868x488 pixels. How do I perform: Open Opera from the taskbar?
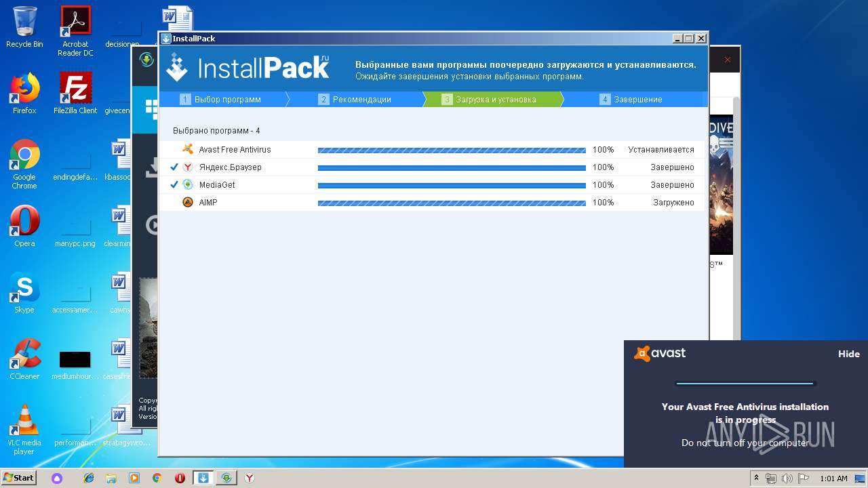pos(180,478)
